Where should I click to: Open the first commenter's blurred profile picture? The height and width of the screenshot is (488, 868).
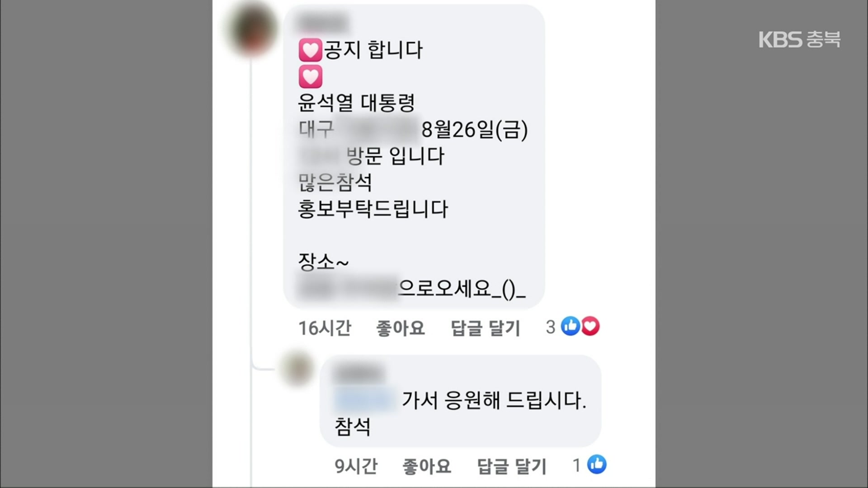coord(254,28)
